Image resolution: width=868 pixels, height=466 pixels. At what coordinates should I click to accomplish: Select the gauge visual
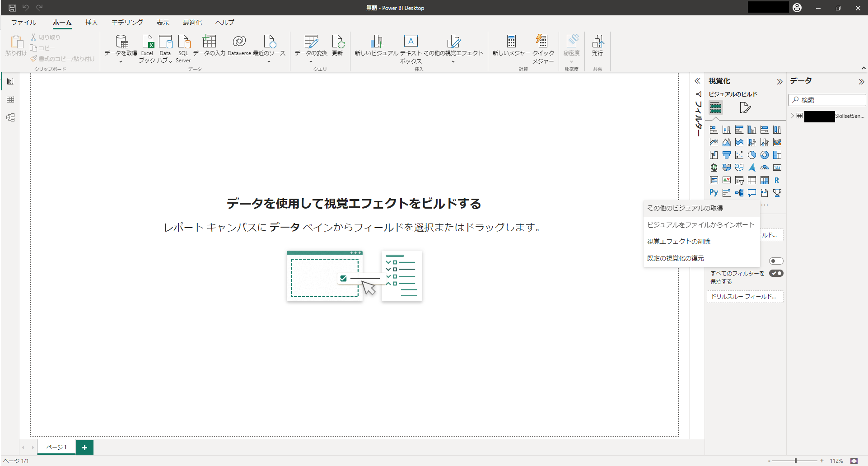click(x=765, y=168)
